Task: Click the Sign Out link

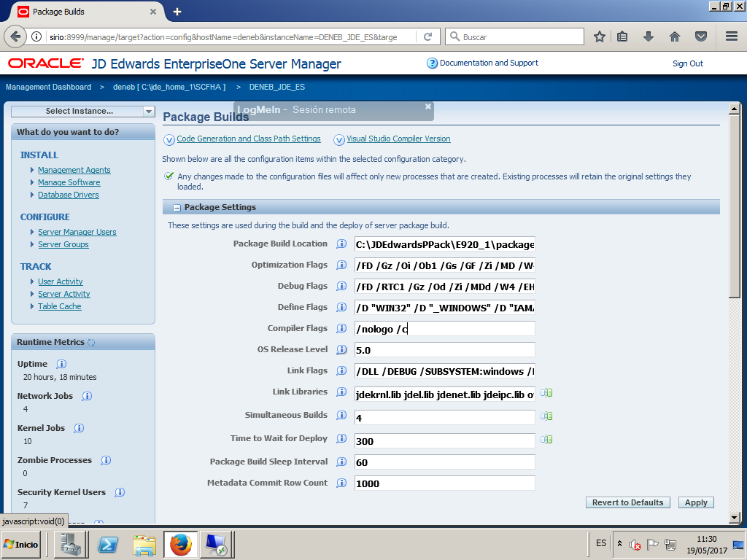Action: [x=687, y=63]
